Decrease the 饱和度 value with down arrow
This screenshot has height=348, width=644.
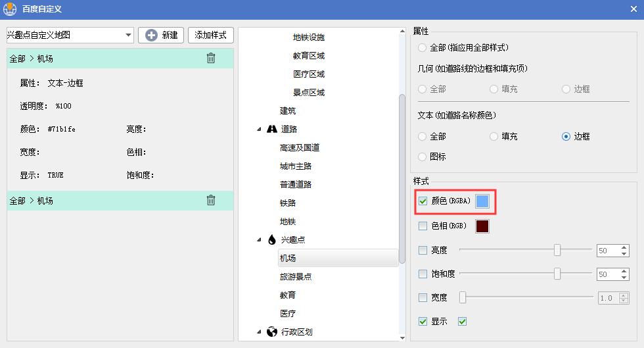coord(624,277)
